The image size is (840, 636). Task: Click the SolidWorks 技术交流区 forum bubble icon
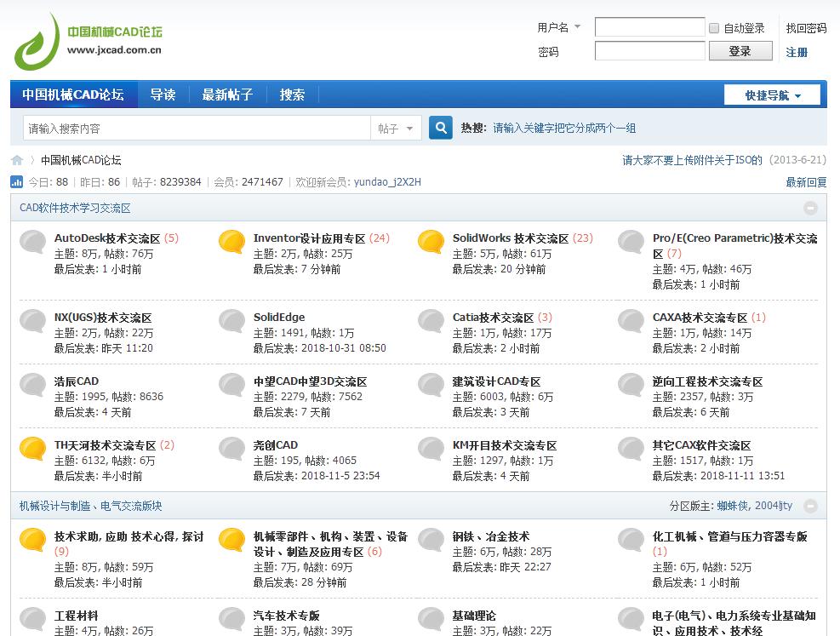(430, 243)
